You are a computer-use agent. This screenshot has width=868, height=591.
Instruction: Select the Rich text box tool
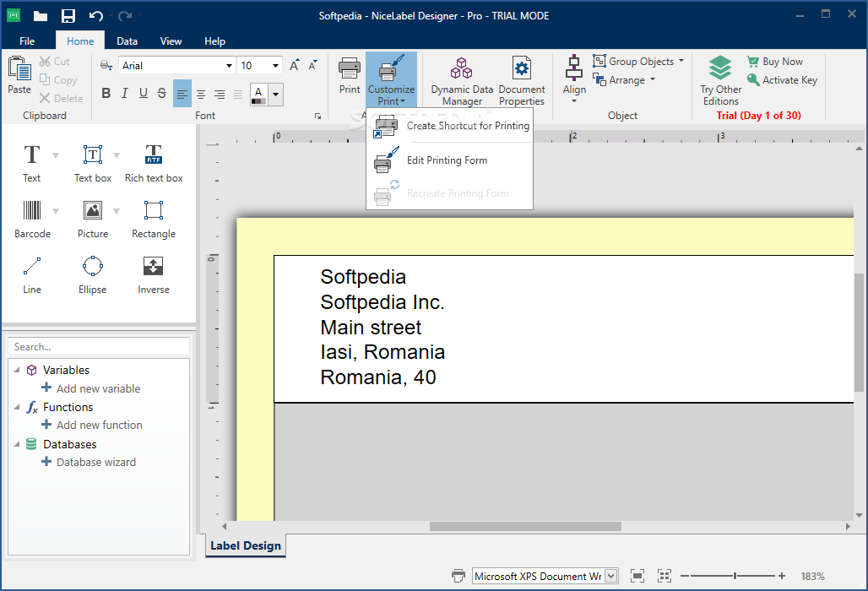click(x=154, y=161)
